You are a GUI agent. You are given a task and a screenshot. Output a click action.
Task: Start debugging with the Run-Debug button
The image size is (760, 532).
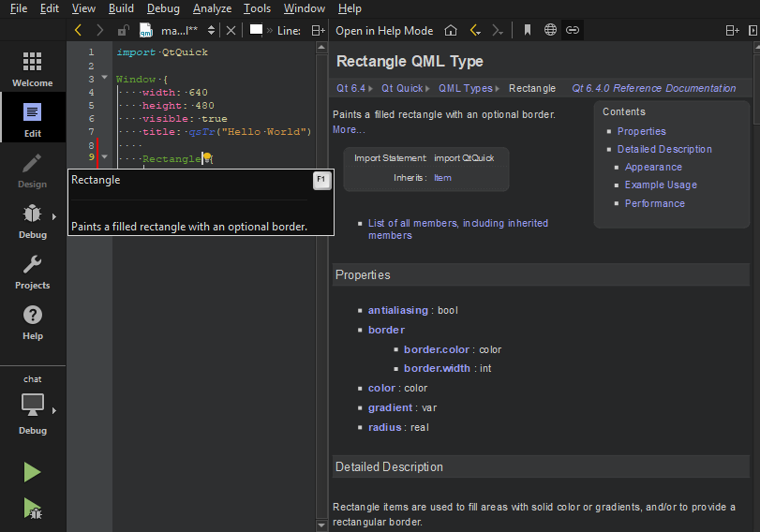point(32,509)
